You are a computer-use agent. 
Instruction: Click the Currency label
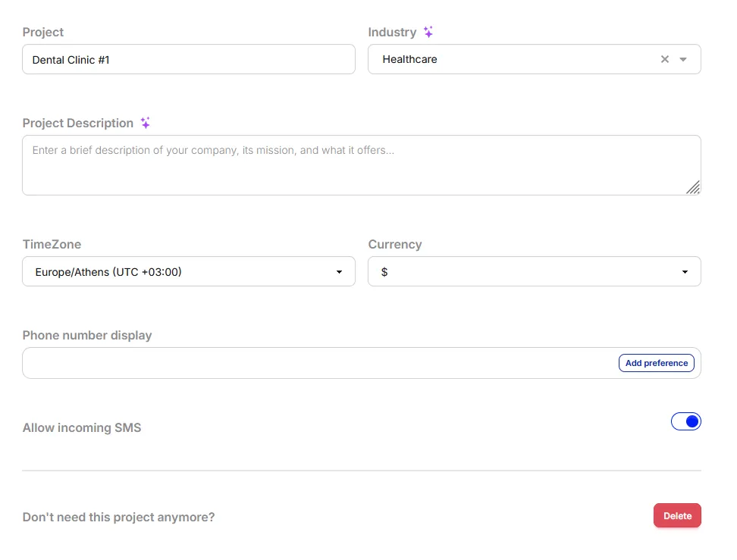point(395,244)
